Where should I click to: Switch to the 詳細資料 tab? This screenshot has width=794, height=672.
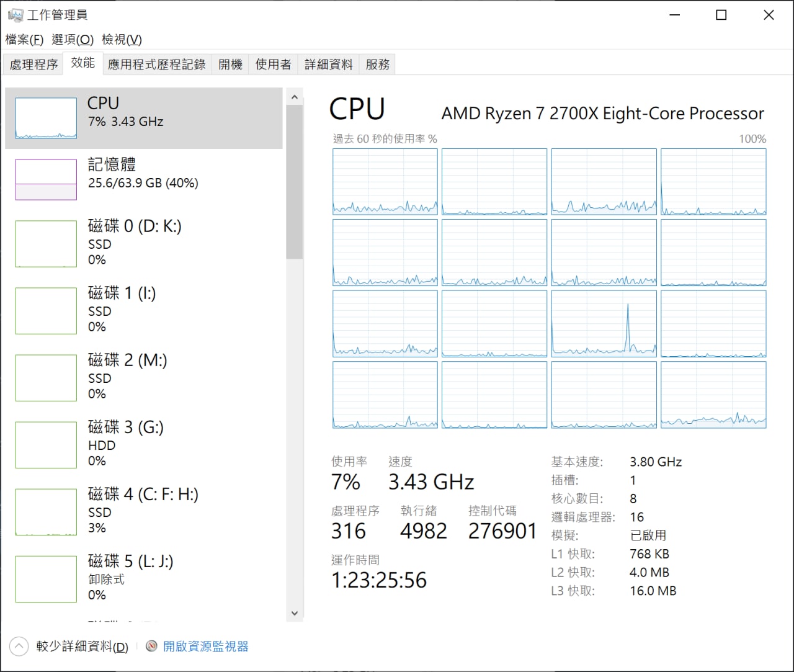pos(329,65)
